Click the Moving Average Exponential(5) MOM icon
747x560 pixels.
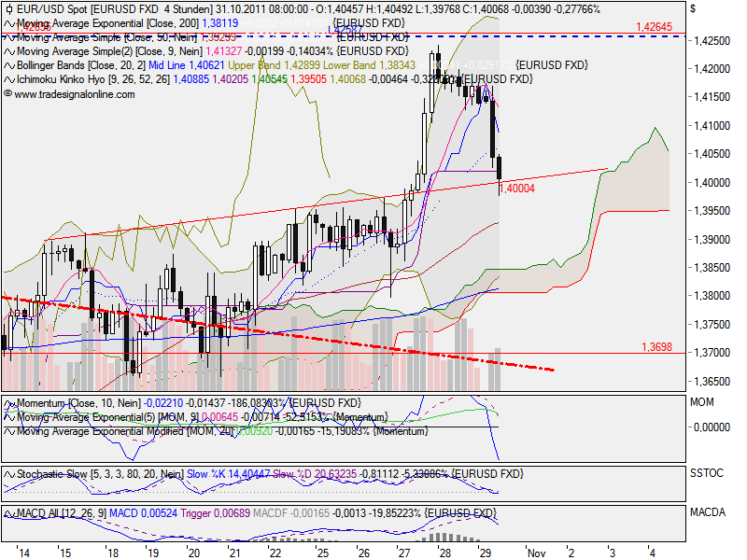pyautogui.click(x=8, y=417)
